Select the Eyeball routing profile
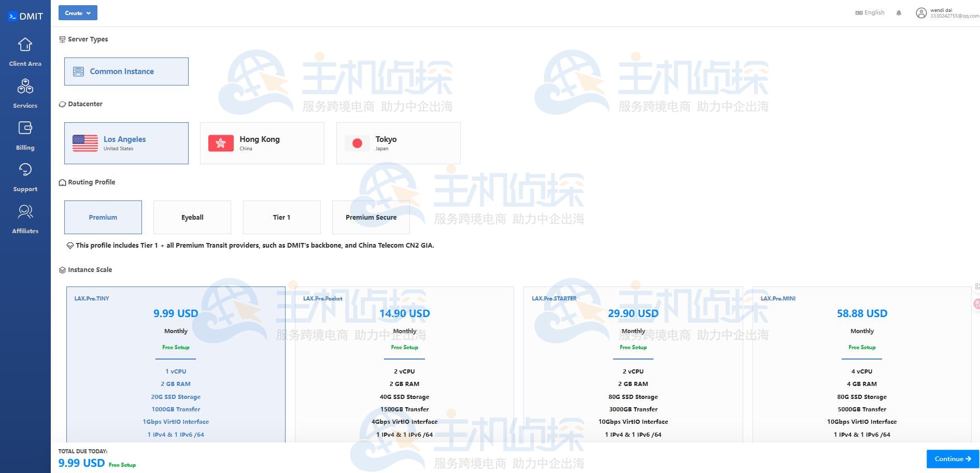This screenshot has width=980, height=473. (192, 217)
